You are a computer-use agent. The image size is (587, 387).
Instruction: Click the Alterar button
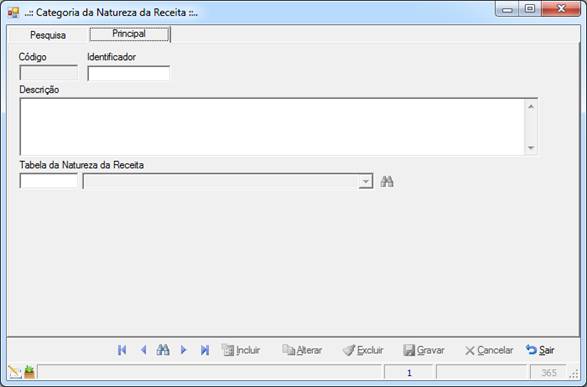(302, 350)
